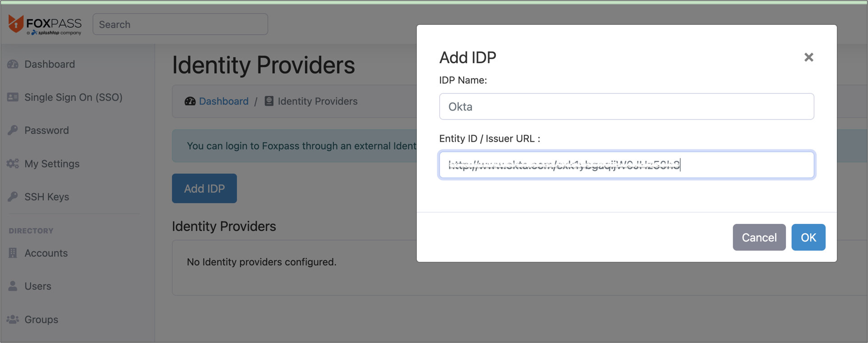Confirm Add IDP with OK
The width and height of the screenshot is (868, 343).
[808, 237]
